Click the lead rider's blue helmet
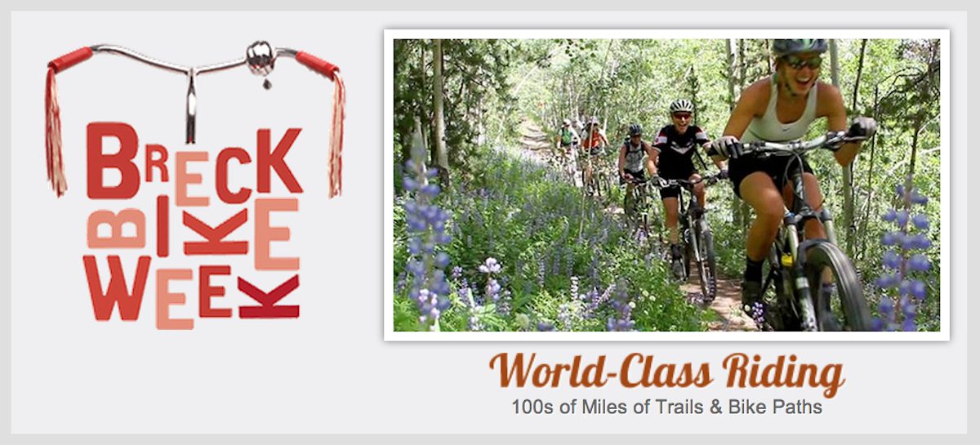The image size is (980, 445). click(800, 47)
